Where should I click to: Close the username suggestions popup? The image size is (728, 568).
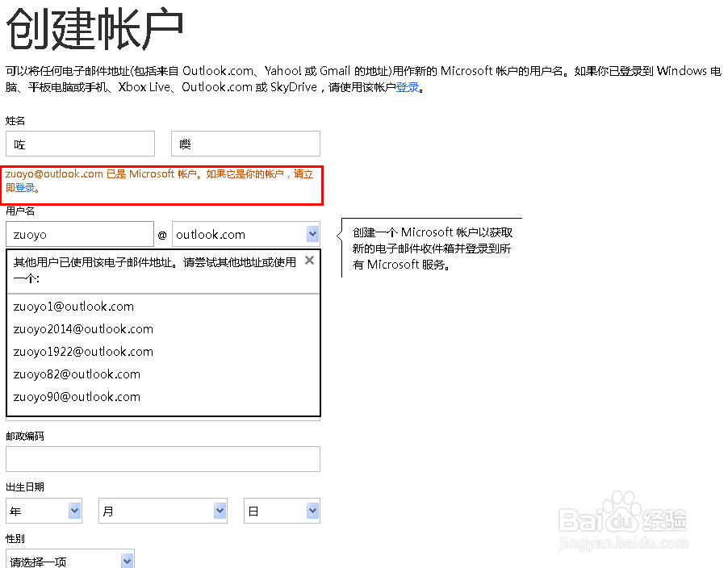point(309,261)
